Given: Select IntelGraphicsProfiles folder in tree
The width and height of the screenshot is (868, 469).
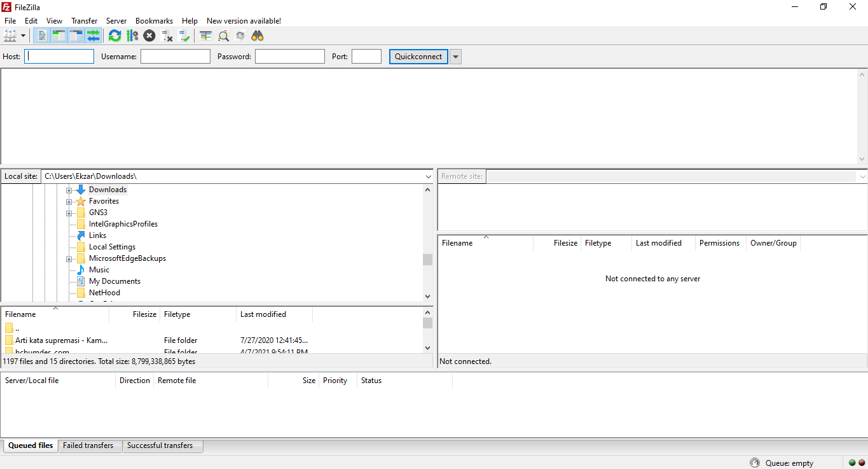Looking at the screenshot, I should pos(123,224).
